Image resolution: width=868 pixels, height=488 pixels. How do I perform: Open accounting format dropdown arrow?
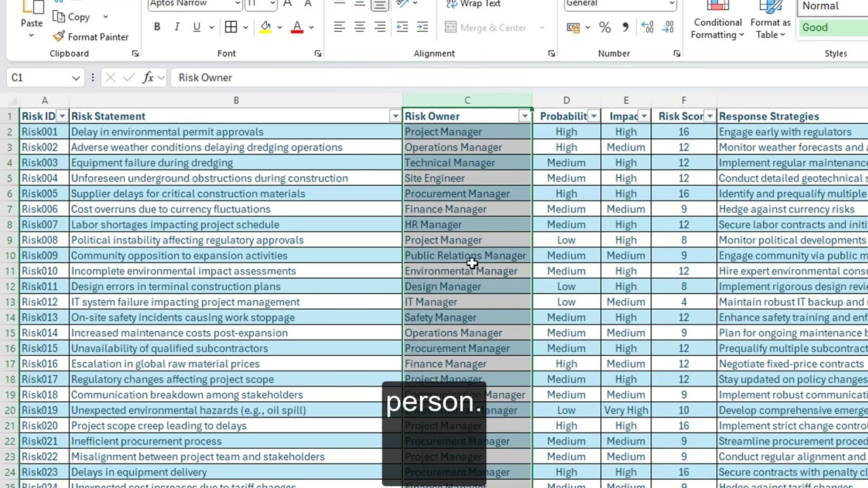tap(587, 27)
